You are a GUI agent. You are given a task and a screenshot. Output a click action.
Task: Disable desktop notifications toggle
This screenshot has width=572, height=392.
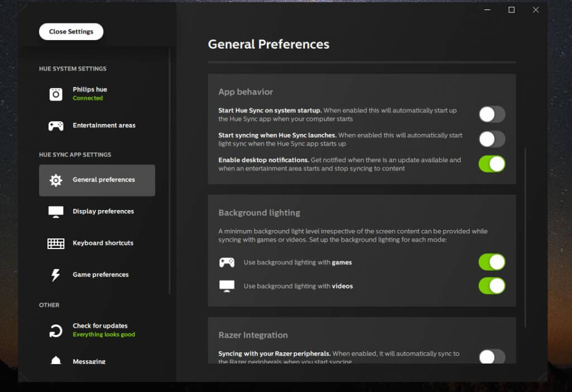click(x=492, y=164)
